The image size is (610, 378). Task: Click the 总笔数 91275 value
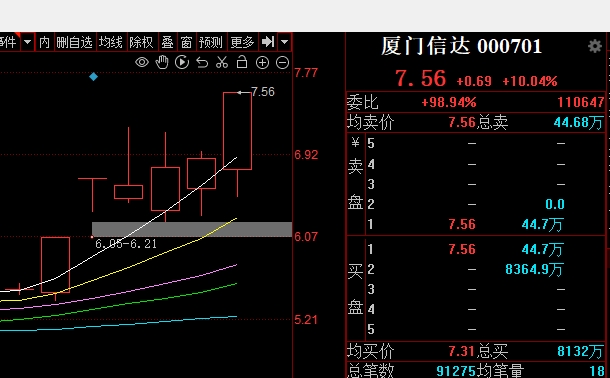(x=456, y=371)
